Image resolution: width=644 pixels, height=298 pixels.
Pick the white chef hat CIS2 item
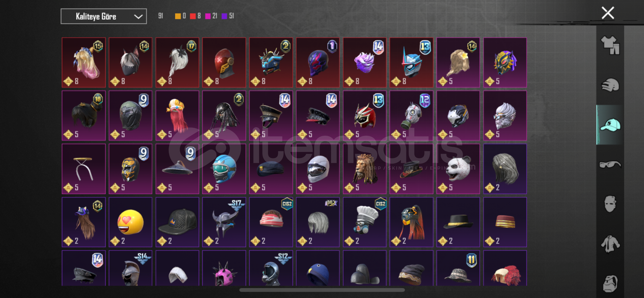(365, 222)
